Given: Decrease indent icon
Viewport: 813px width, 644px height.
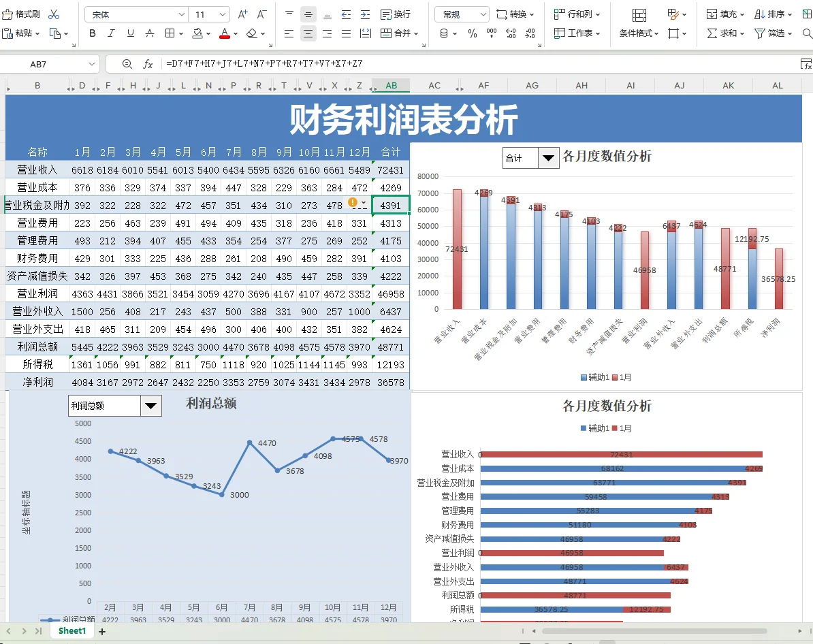Looking at the screenshot, I should tap(347, 14).
